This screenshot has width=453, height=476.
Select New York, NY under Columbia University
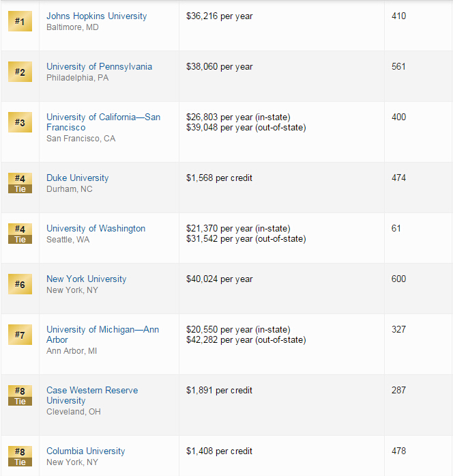click(x=72, y=462)
